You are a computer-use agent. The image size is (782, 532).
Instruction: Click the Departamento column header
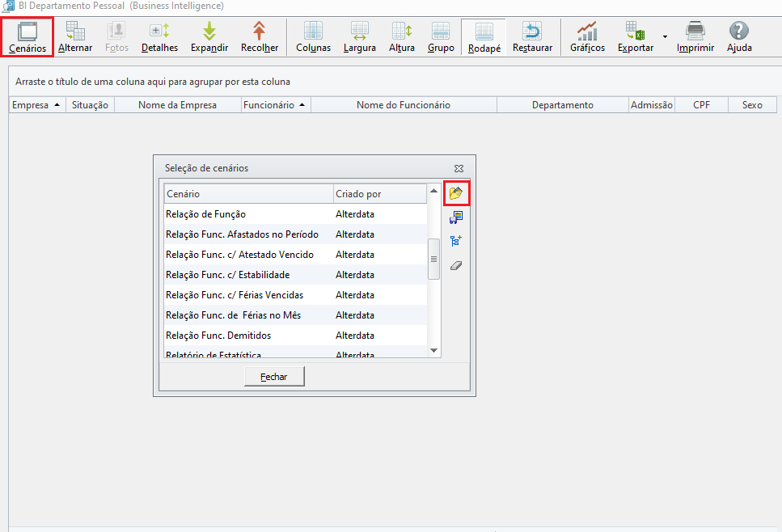[x=563, y=105]
